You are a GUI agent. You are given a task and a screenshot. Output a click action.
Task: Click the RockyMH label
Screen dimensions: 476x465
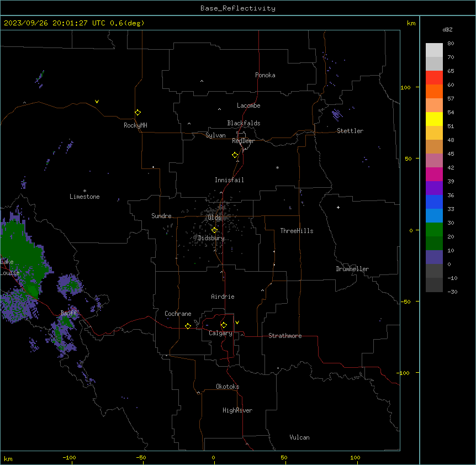135,125
